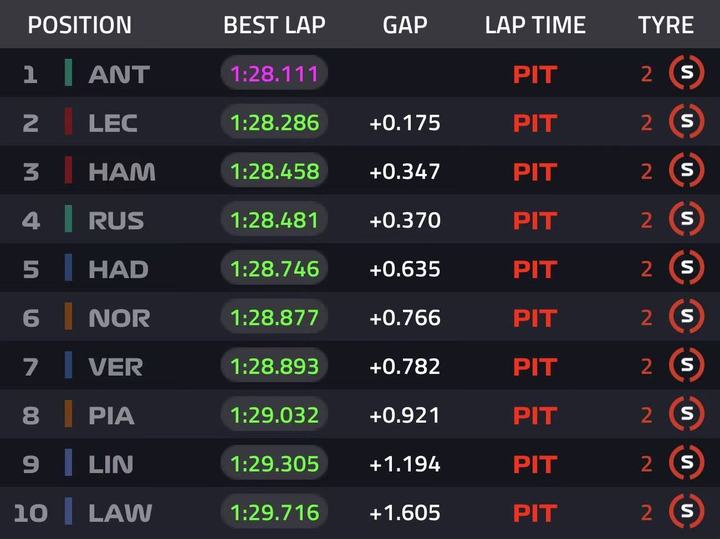Click the soft tyre icon in HAD's row
The image size is (720, 539).
686,268
